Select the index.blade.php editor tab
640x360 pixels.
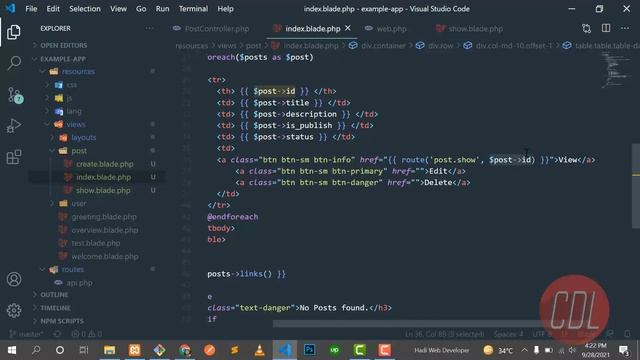[312, 29]
